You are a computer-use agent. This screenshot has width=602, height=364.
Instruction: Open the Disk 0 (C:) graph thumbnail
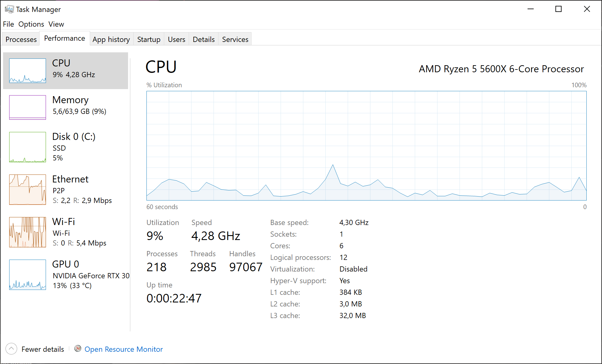click(x=28, y=147)
